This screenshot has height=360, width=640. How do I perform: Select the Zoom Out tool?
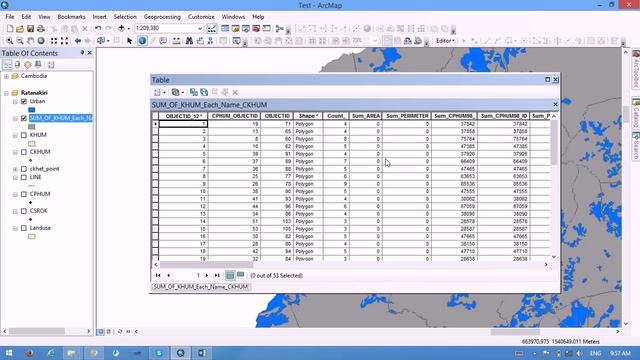[20, 41]
